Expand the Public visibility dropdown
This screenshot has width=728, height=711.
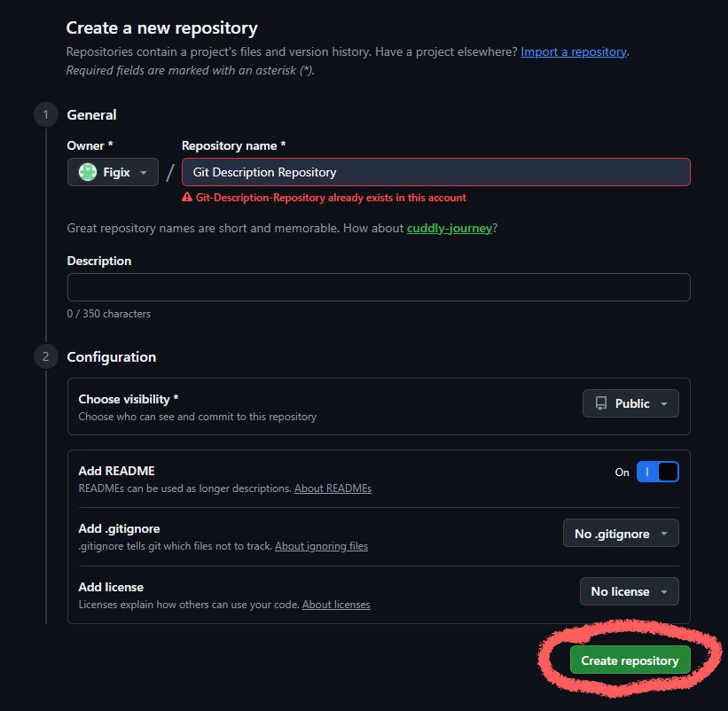(x=630, y=403)
